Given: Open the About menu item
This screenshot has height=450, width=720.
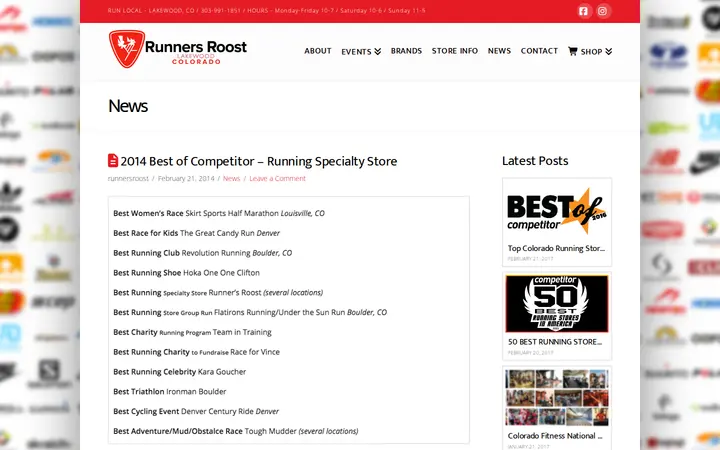Looking at the screenshot, I should [318, 51].
